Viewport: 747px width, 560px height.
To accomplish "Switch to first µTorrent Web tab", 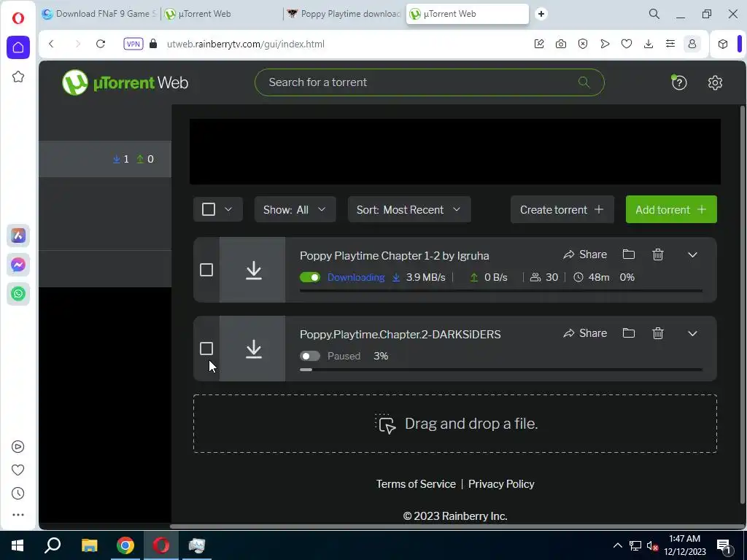I will tap(222, 14).
